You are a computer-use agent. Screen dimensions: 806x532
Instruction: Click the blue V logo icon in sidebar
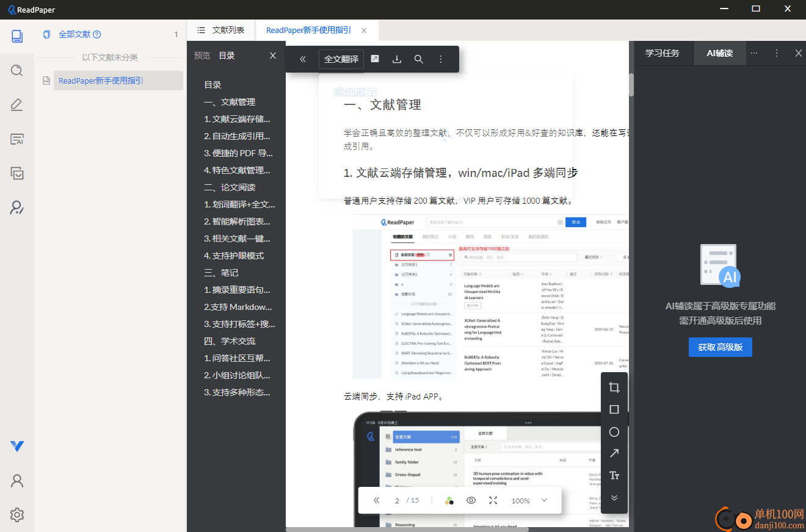click(17, 446)
